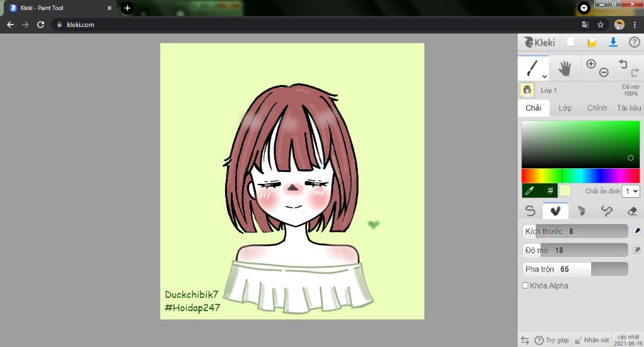Viewport: 644px width, 347px height.
Task: Bookmark this page with the star
Action: [x=600, y=25]
